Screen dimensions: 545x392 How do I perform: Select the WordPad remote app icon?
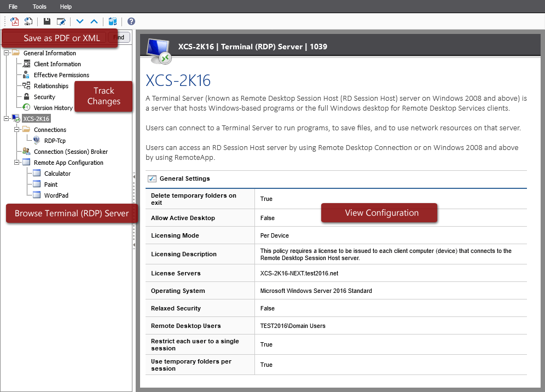(37, 195)
